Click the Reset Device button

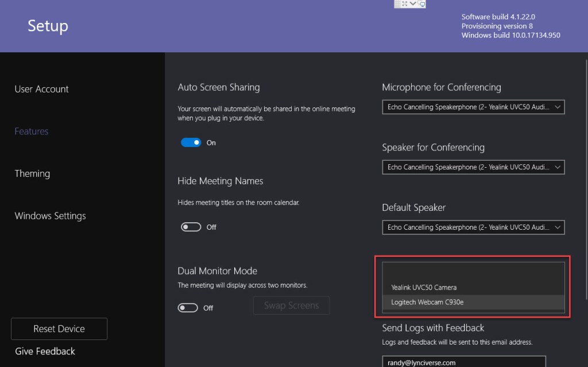point(59,329)
